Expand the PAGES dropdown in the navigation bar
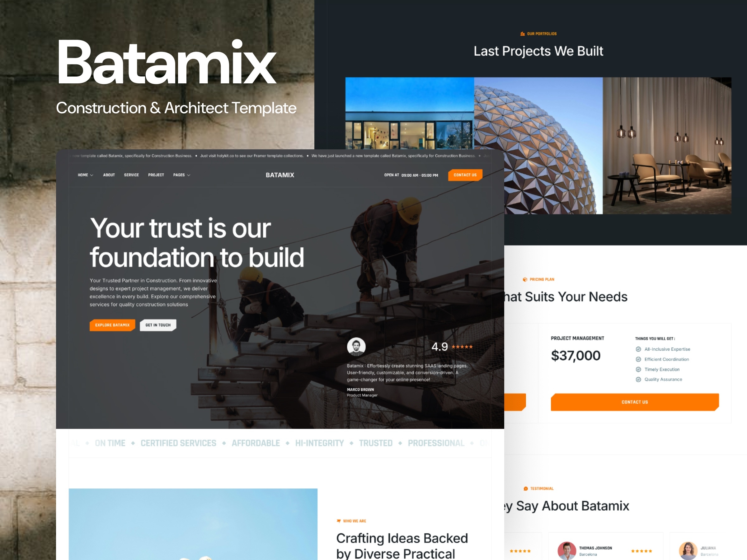Viewport: 747px width, 560px height. 184,175
